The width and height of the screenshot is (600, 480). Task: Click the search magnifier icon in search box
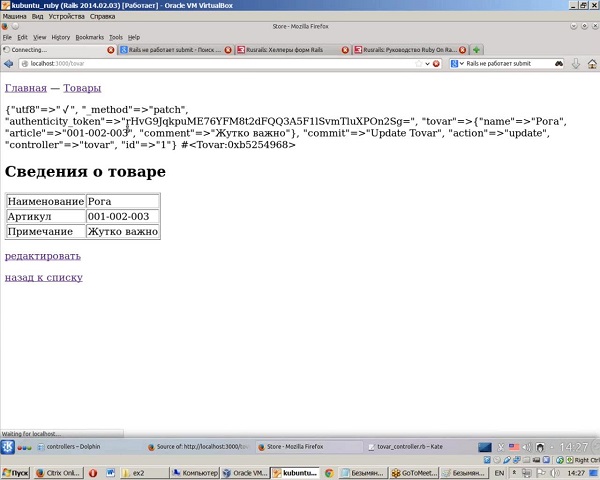pyautogui.click(x=559, y=63)
